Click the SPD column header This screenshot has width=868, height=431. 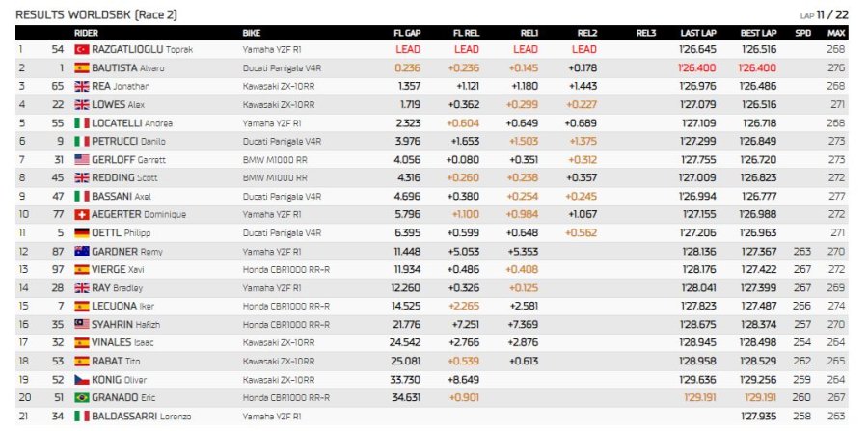pyautogui.click(x=802, y=33)
